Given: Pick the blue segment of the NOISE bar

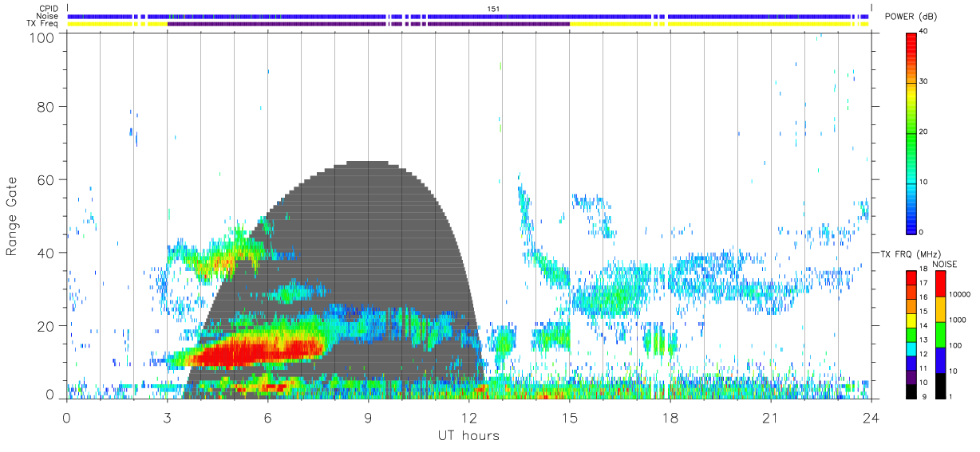Looking at the screenshot, I should [x=941, y=360].
